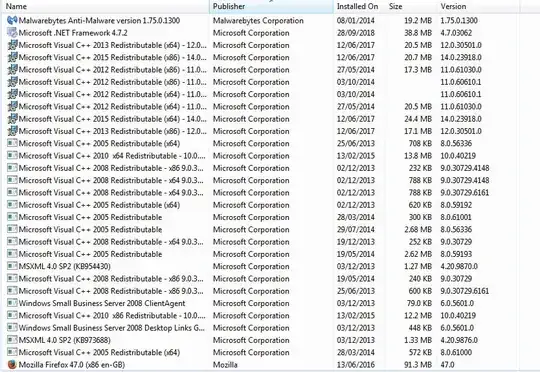
Task: Click version 4.20.9870.0
Action: 459,266
